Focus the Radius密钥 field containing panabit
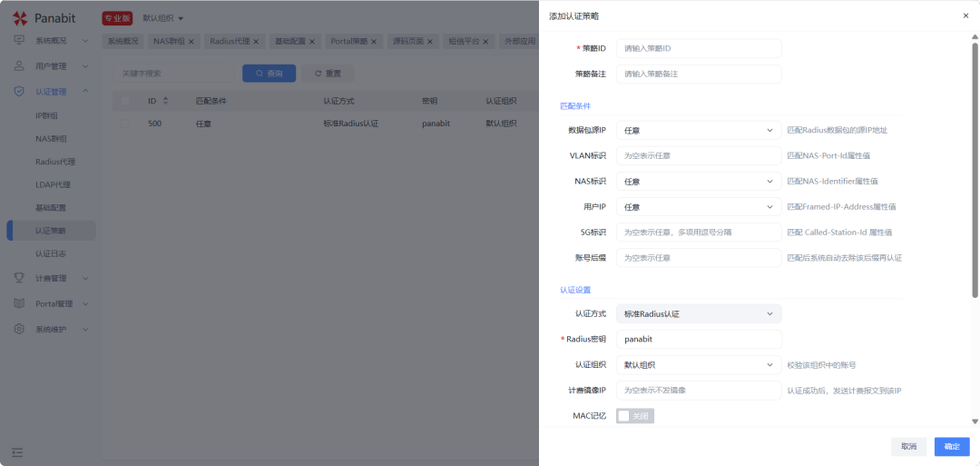The height and width of the screenshot is (466, 980). [x=699, y=340]
